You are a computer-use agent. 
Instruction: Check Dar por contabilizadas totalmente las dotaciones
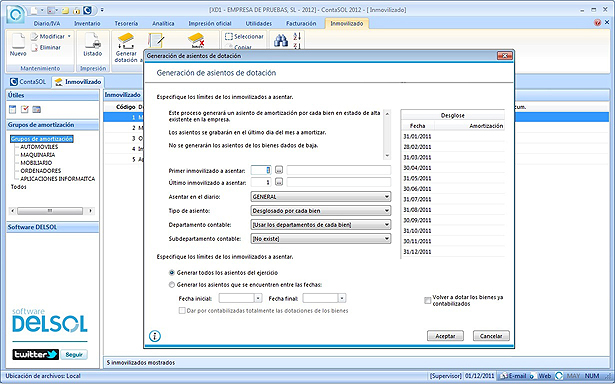click(182, 311)
